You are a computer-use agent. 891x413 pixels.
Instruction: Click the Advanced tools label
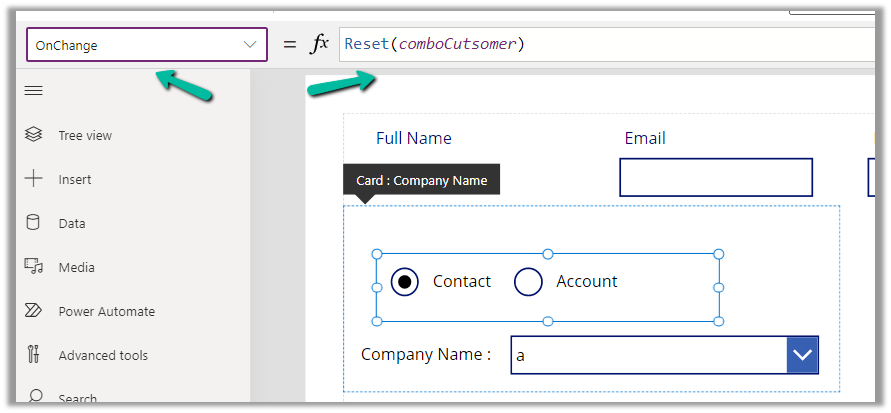click(103, 355)
